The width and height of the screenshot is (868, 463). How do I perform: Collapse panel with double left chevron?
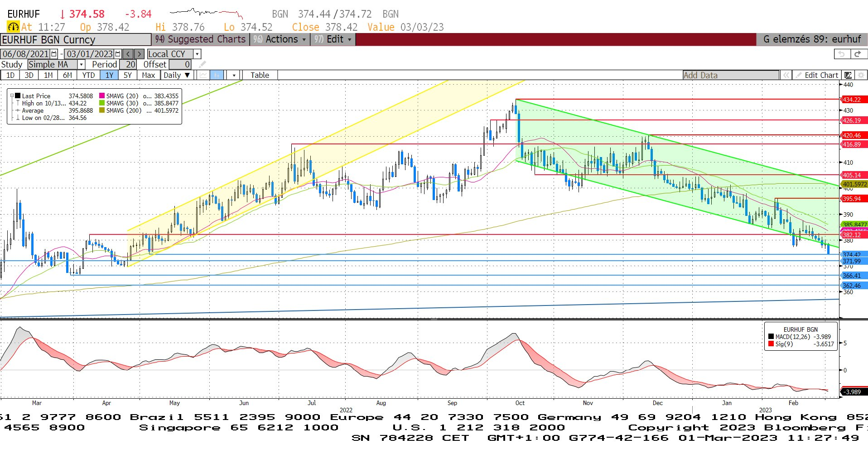[786, 75]
